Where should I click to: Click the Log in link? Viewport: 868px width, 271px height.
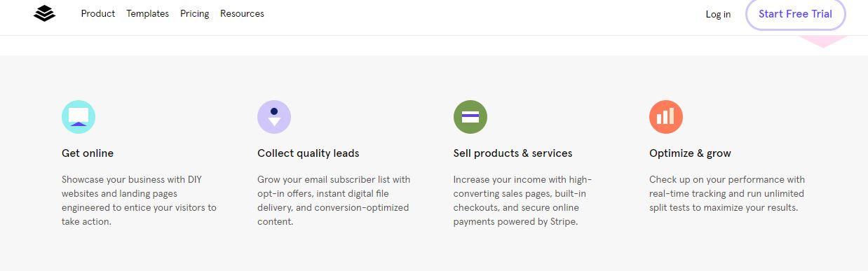coord(718,14)
